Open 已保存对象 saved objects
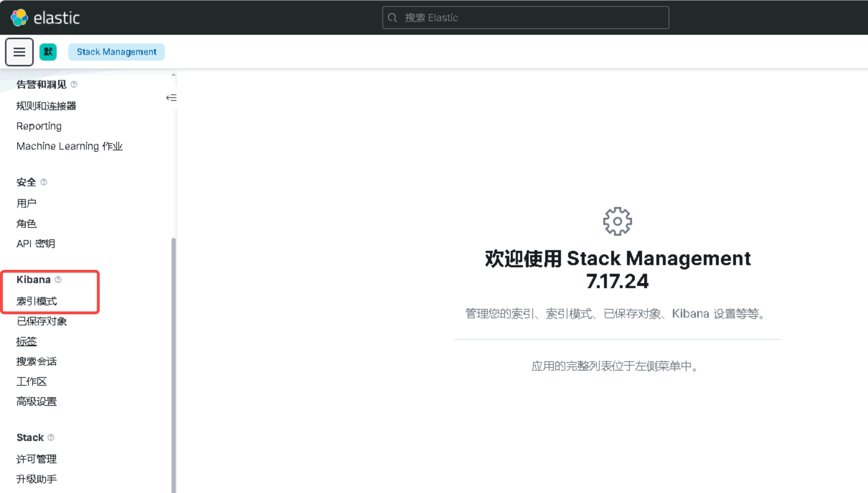Viewport: 868px width, 493px height. [x=42, y=321]
